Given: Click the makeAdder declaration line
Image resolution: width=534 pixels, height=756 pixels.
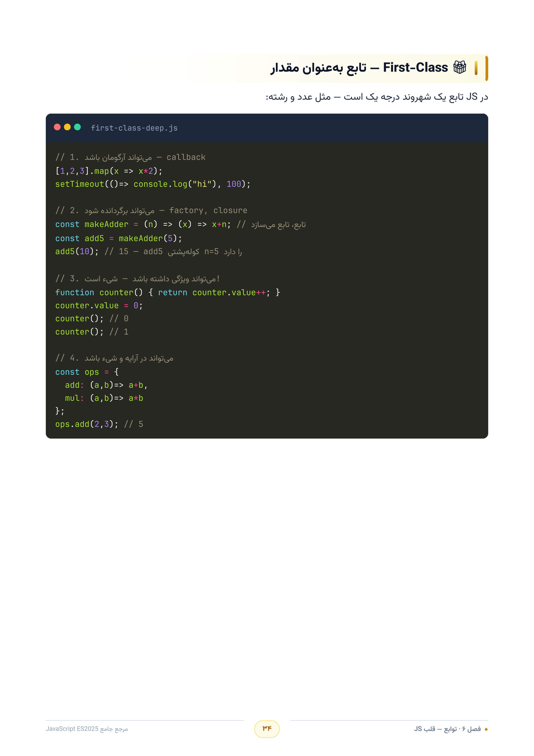Looking at the screenshot, I should [x=181, y=225].
